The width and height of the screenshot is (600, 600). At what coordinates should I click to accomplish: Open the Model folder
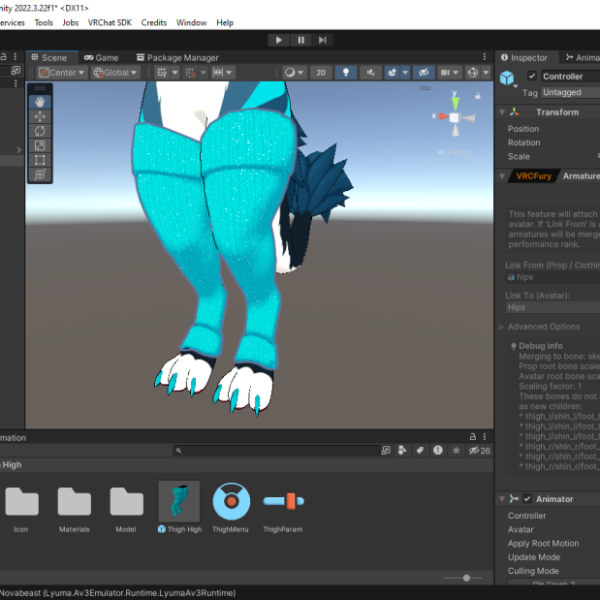tap(126, 508)
